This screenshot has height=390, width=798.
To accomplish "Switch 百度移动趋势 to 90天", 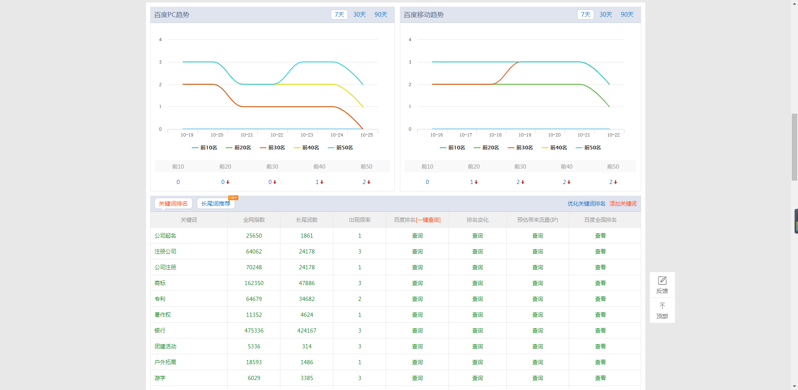I will click(x=627, y=15).
